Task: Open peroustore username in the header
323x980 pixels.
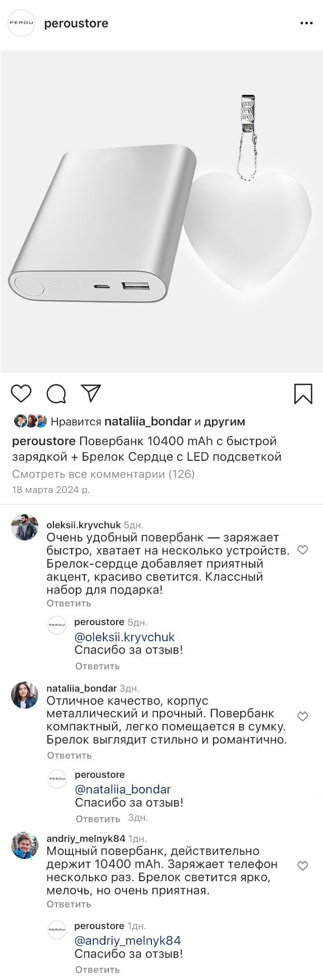Action: point(76,23)
